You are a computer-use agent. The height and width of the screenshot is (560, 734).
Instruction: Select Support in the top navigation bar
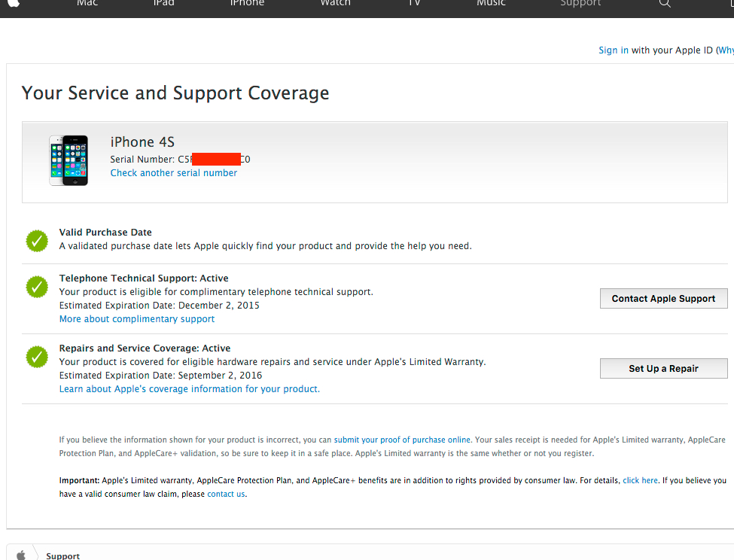click(580, 4)
